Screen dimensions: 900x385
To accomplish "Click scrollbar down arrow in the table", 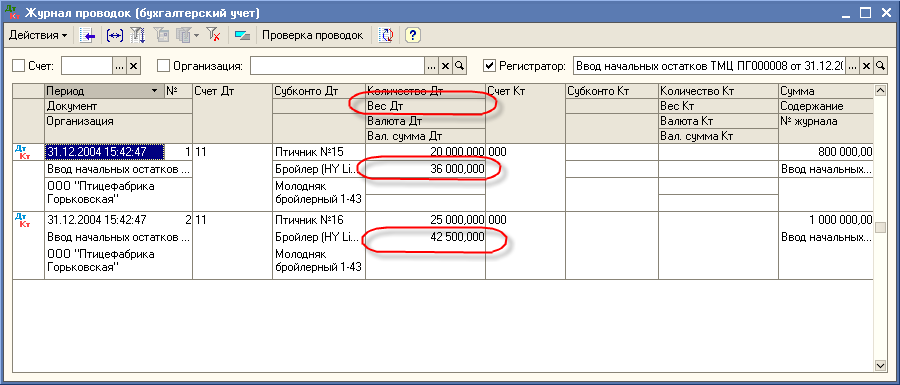I will pyautogui.click(x=880, y=365).
